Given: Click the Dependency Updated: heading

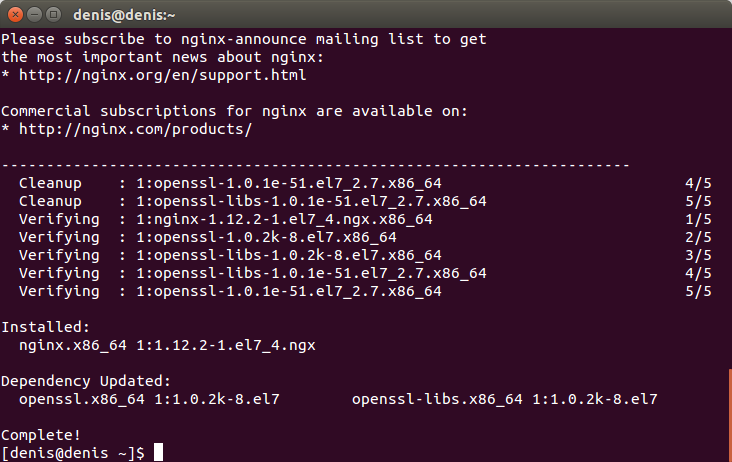Looking at the screenshot, I should (86, 381).
